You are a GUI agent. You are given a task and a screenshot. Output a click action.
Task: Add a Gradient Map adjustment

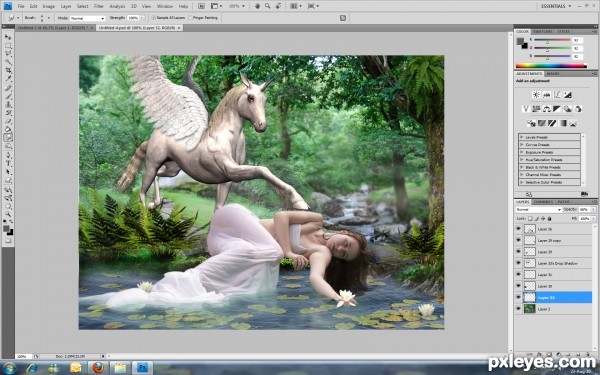click(x=562, y=123)
